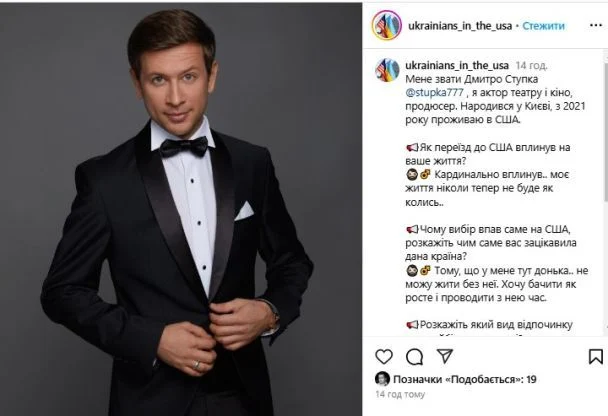Click the caption author avatar
The height and width of the screenshot is (416, 608).
click(387, 70)
